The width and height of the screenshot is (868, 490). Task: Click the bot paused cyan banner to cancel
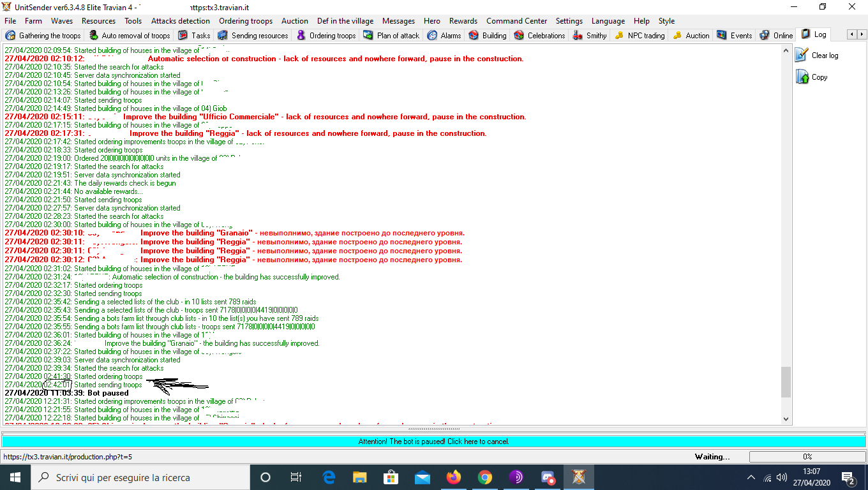coord(433,441)
